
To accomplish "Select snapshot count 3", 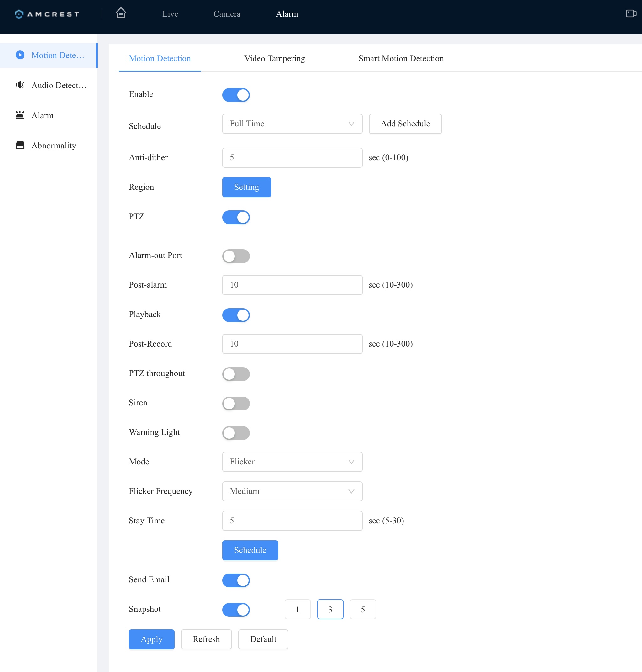I will (x=330, y=609).
